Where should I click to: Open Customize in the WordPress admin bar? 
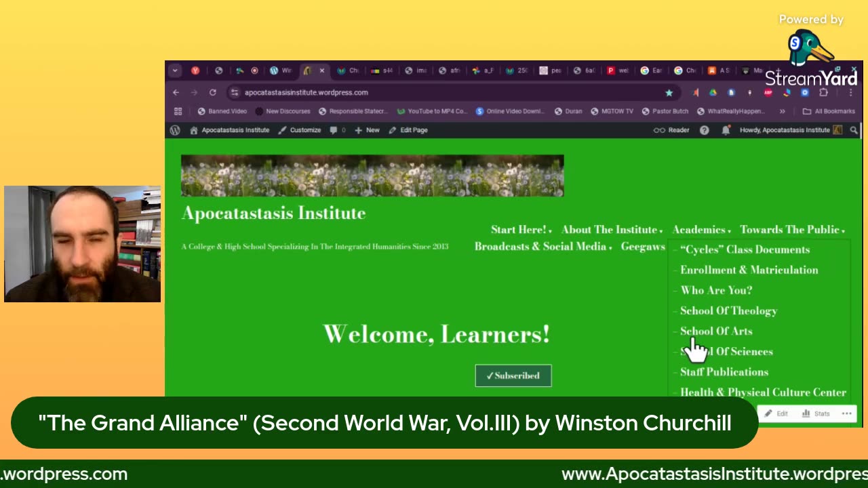pos(299,130)
